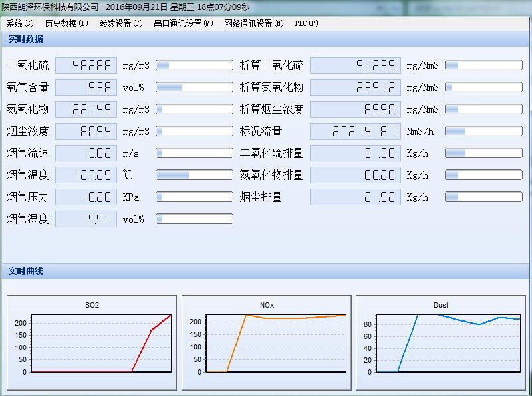The height and width of the screenshot is (396, 532).
Task: Click the 实时数据 section header
Action: 26,39
